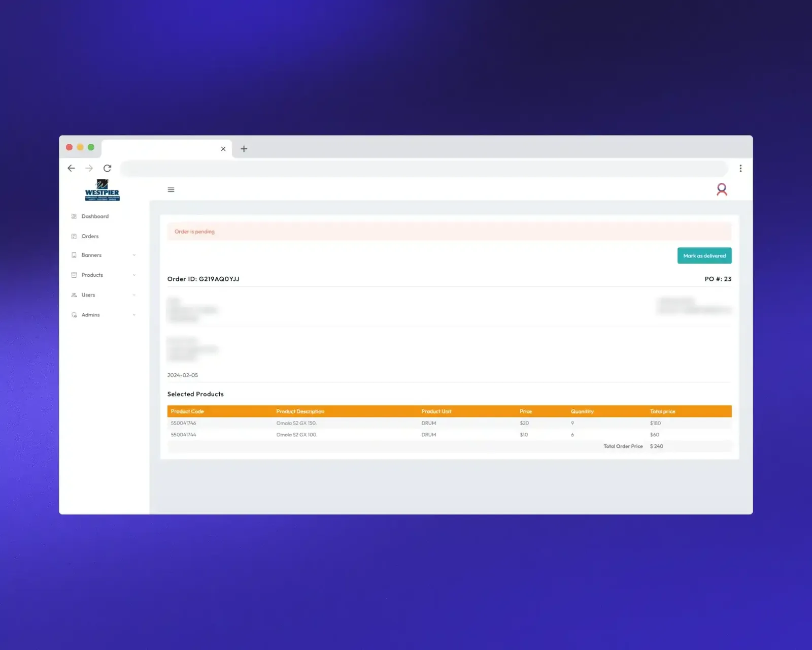Screen dimensions: 812x650
Task: Click the PO #: 23 label
Action: pos(718,279)
